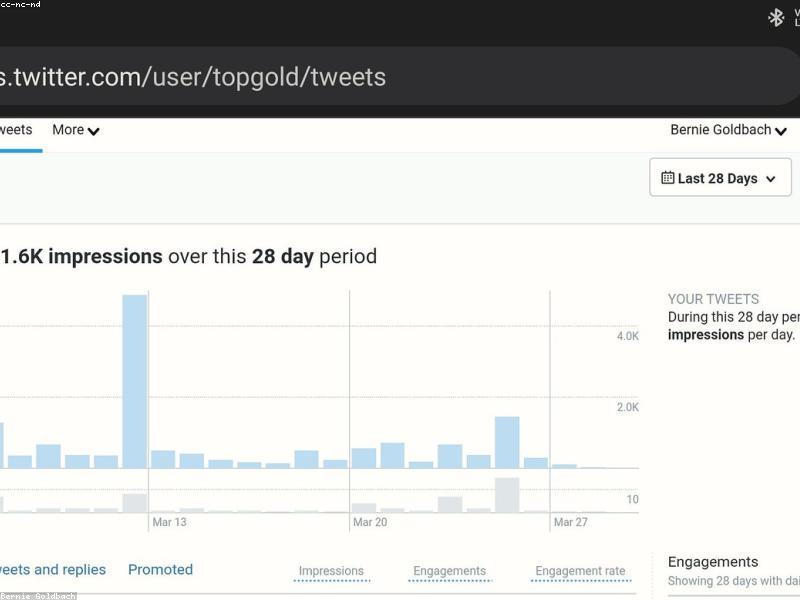The width and height of the screenshot is (800, 600).
Task: Click the chevron beside Bernie Goldbach
Action: (x=780, y=131)
